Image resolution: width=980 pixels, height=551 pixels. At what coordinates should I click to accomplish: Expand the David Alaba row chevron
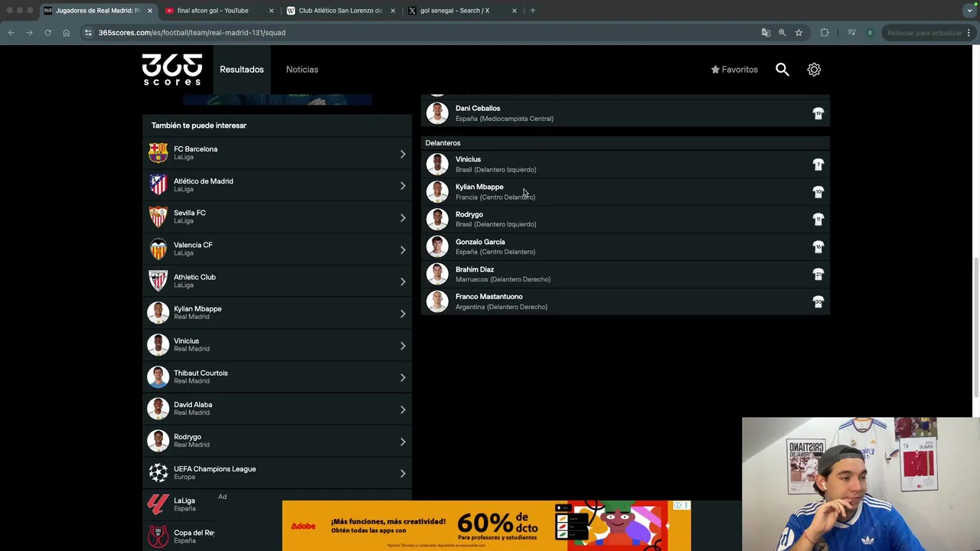click(403, 409)
